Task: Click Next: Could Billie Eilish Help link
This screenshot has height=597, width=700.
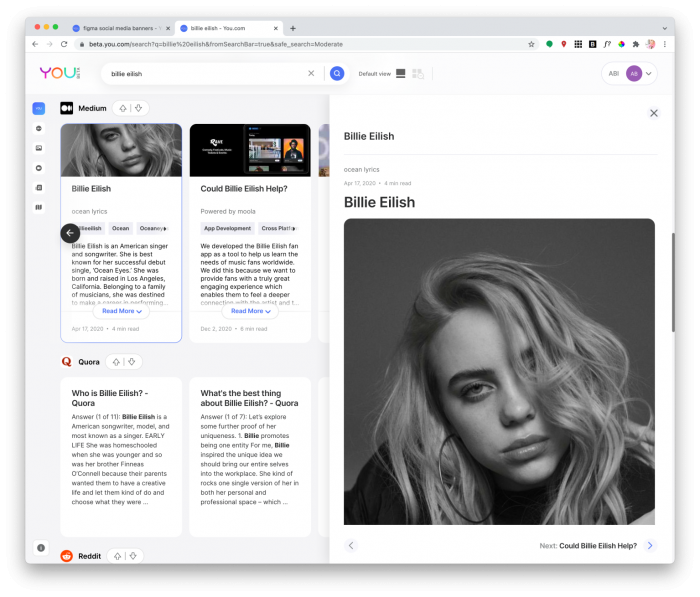Action: (x=588, y=546)
